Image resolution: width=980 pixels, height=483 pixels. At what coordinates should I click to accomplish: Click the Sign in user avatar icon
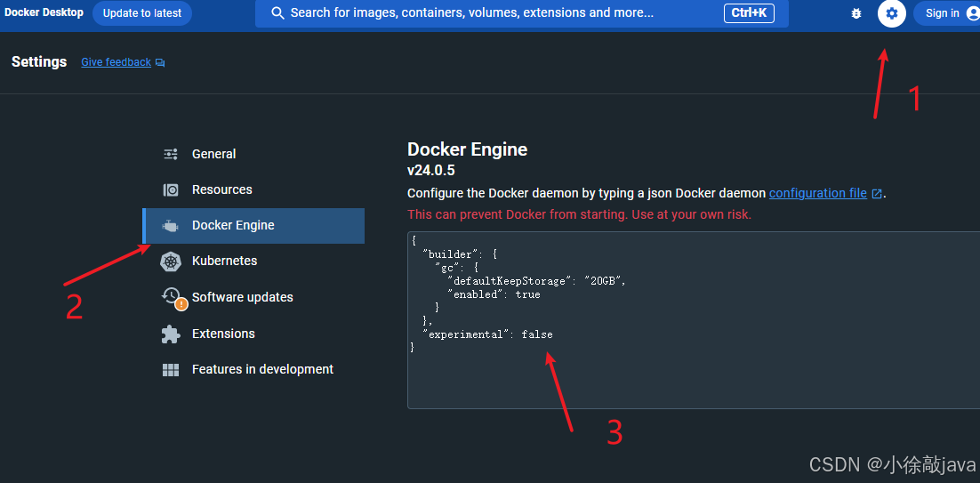click(972, 13)
